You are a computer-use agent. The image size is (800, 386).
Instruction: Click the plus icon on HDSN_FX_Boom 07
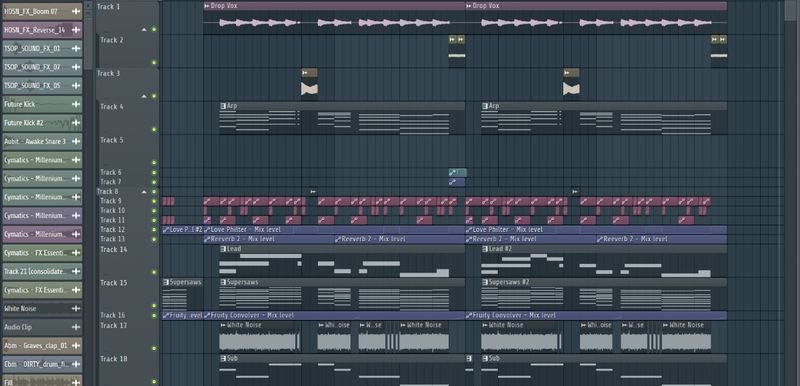pos(76,11)
